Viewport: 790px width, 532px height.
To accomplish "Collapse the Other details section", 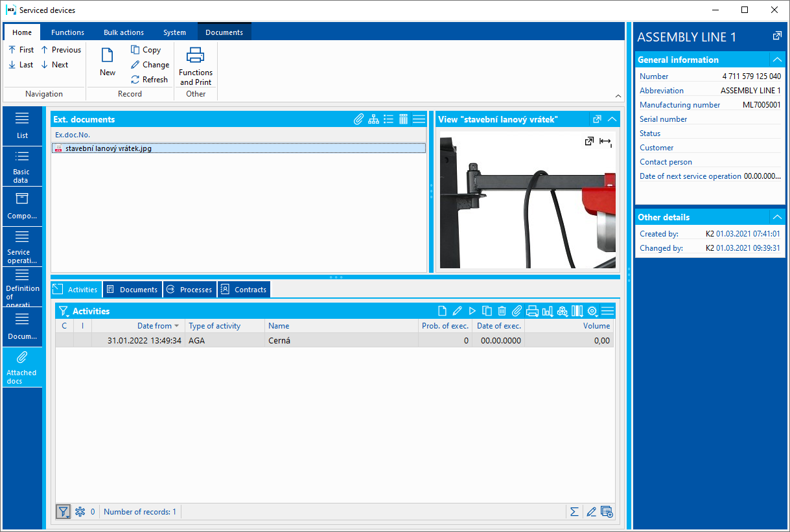I will point(777,217).
